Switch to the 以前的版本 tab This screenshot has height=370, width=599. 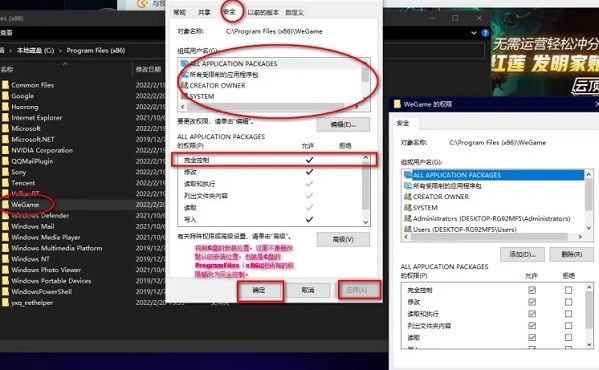point(263,12)
